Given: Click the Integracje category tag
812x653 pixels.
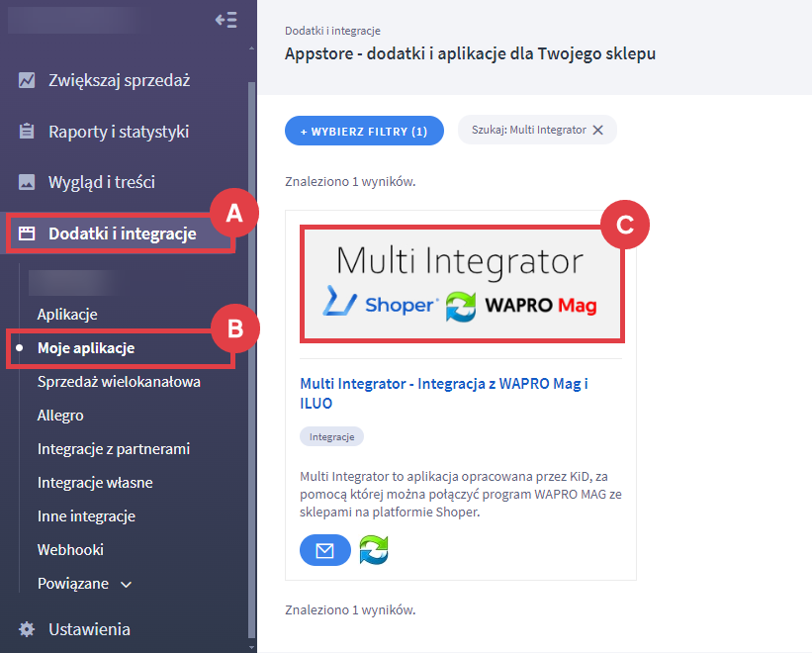Looking at the screenshot, I should 331,436.
